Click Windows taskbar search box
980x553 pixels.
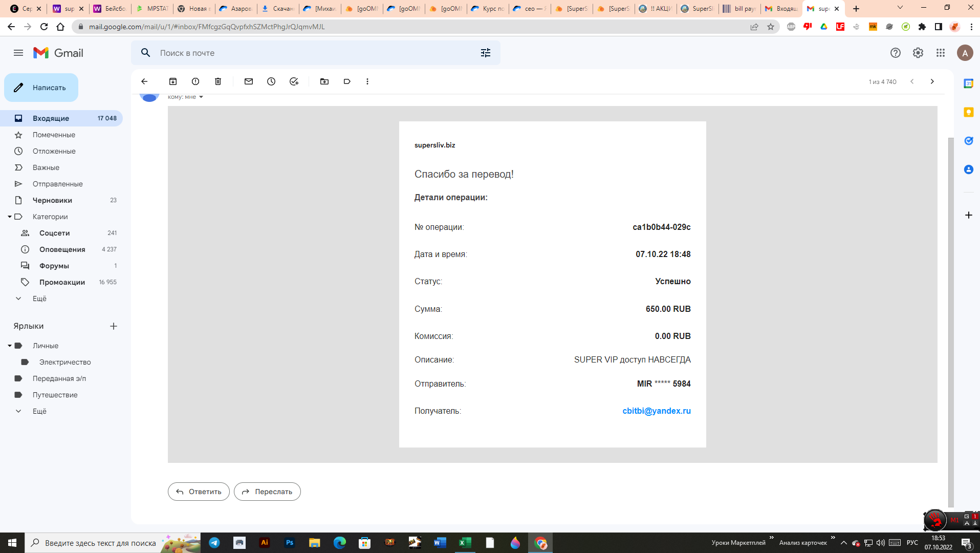click(x=113, y=543)
